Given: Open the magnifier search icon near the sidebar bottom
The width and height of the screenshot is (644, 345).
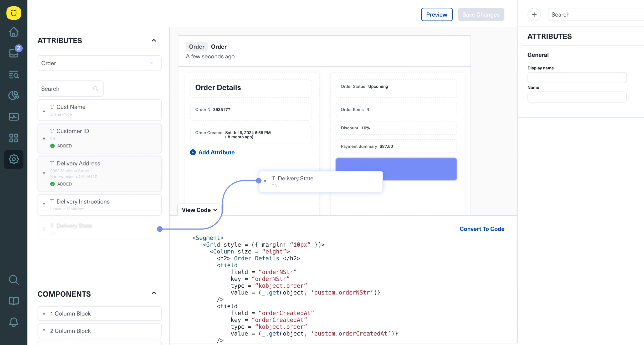Looking at the screenshot, I should click(x=14, y=280).
